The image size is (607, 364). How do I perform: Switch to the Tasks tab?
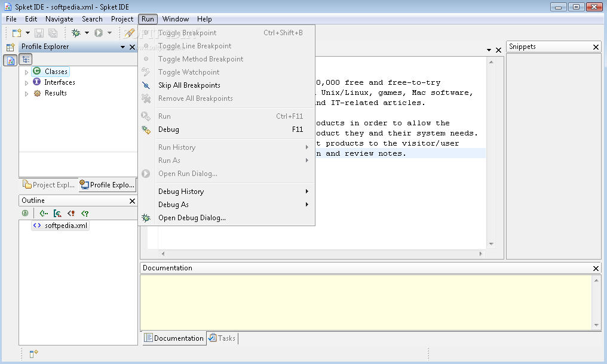222,338
